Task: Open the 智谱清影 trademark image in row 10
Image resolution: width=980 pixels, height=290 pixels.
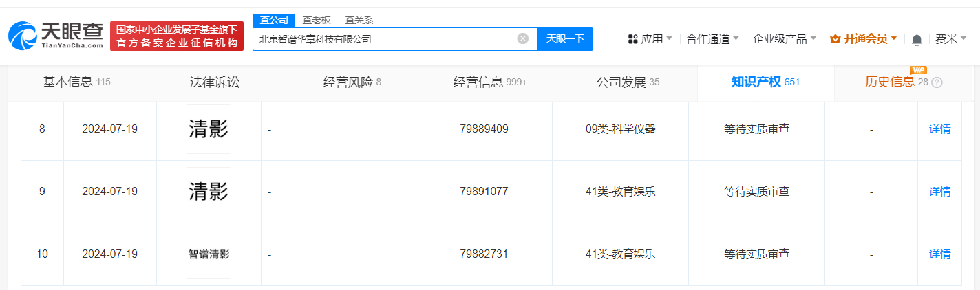Action: pos(209,254)
